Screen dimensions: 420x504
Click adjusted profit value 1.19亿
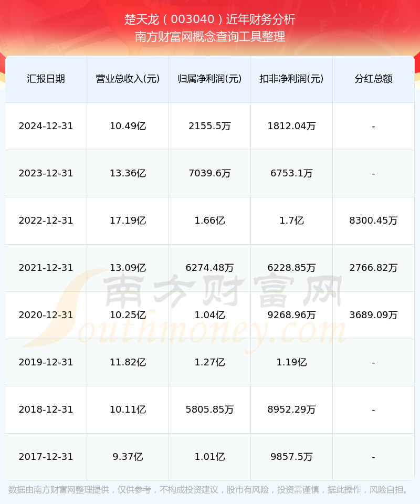(291, 362)
